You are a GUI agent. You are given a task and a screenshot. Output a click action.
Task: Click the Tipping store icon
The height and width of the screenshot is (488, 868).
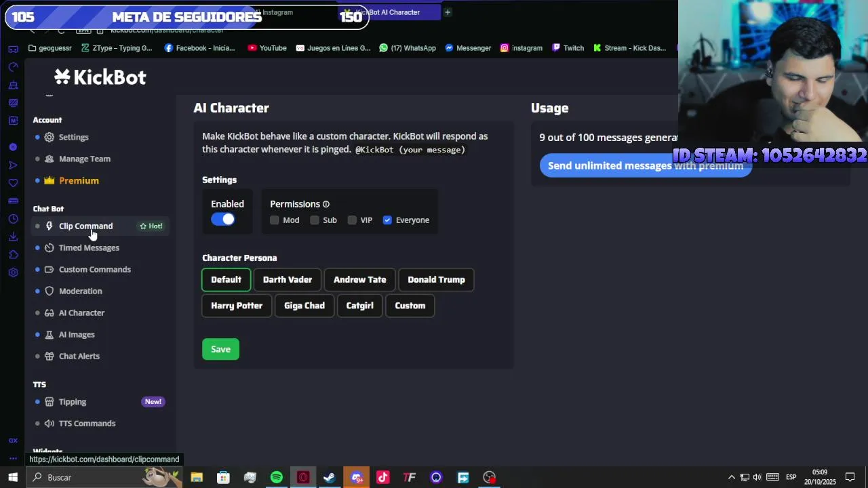(x=50, y=401)
